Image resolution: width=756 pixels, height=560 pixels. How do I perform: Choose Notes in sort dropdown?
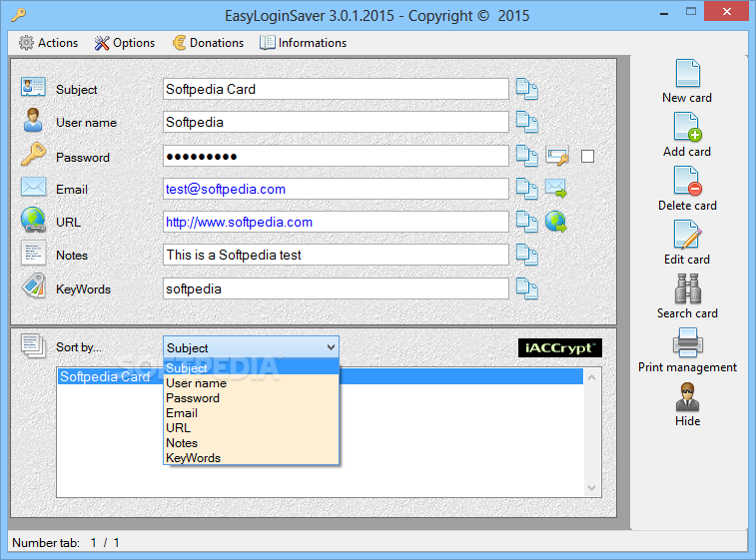click(x=252, y=443)
